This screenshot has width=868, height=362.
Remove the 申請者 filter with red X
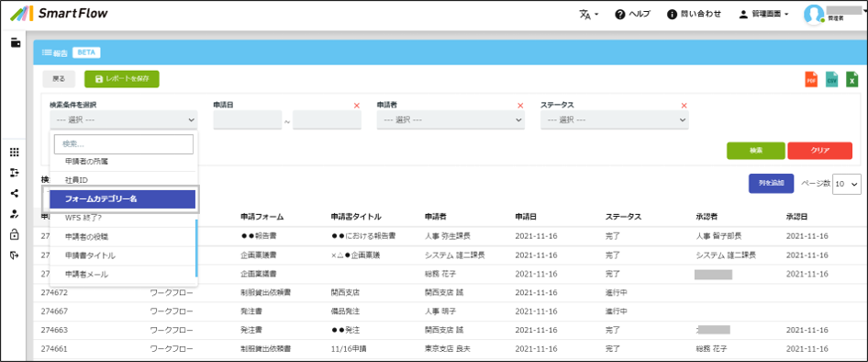click(520, 106)
